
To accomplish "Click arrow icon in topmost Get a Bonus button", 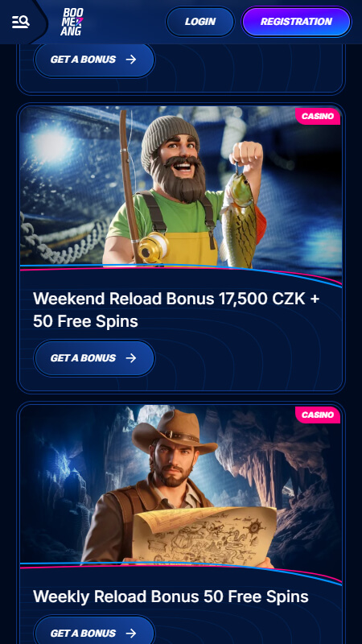I will tap(131, 60).
